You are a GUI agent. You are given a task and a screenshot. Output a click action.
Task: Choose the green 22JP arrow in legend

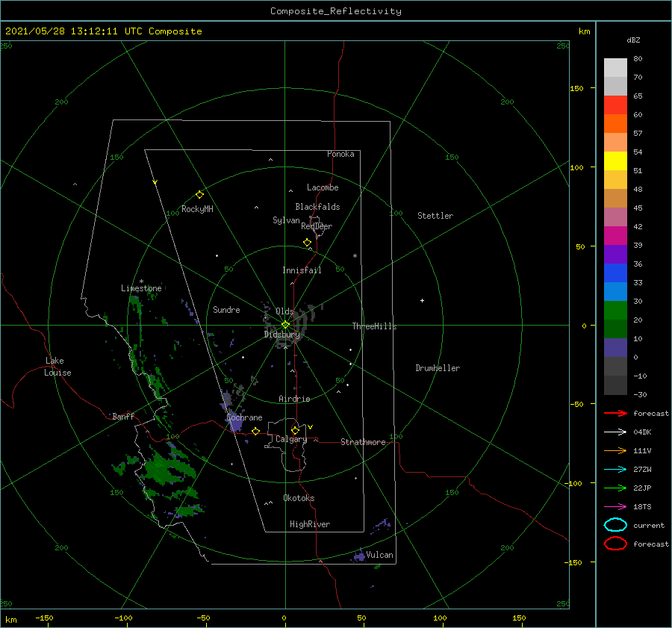click(x=615, y=488)
